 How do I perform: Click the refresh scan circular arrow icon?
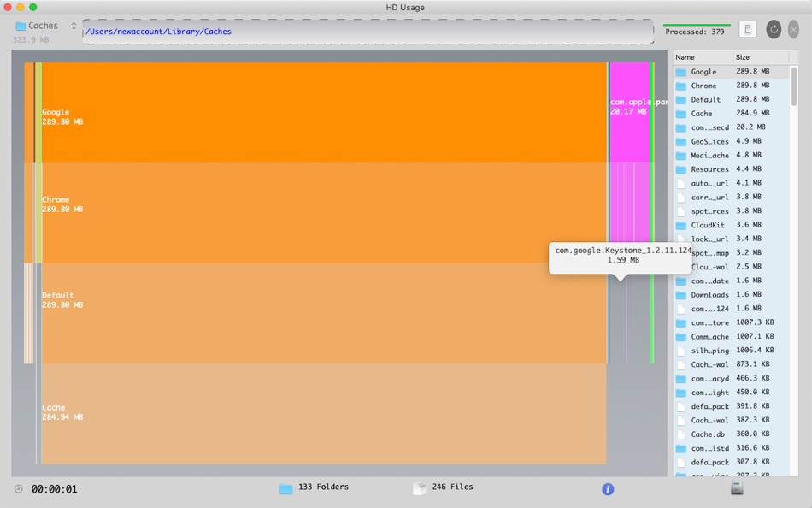point(774,30)
